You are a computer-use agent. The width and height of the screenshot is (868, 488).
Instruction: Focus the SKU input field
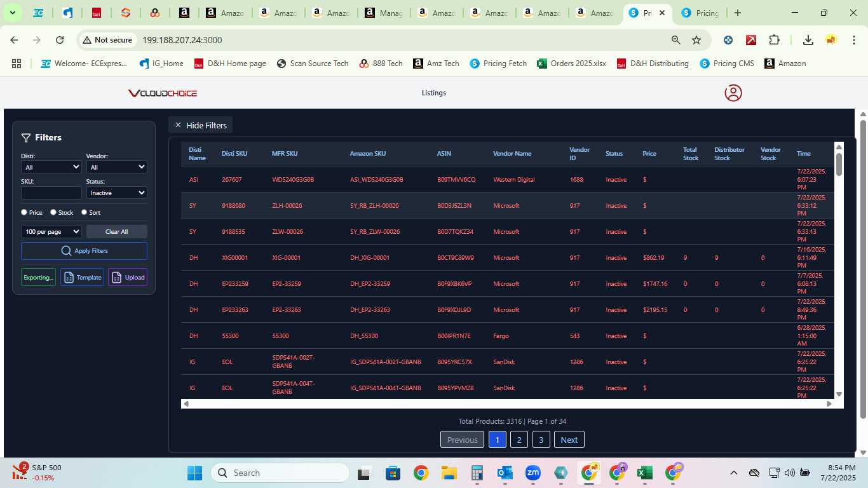pos(51,193)
